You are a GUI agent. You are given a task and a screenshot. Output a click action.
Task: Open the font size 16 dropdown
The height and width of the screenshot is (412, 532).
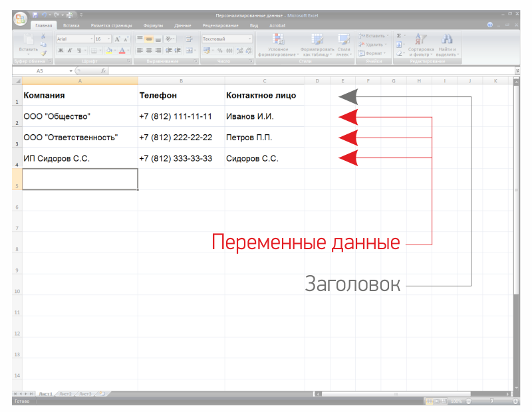click(x=108, y=39)
